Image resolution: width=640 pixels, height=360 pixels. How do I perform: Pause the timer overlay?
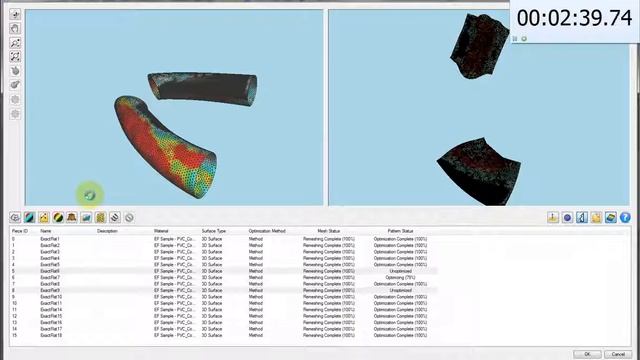click(x=515, y=39)
